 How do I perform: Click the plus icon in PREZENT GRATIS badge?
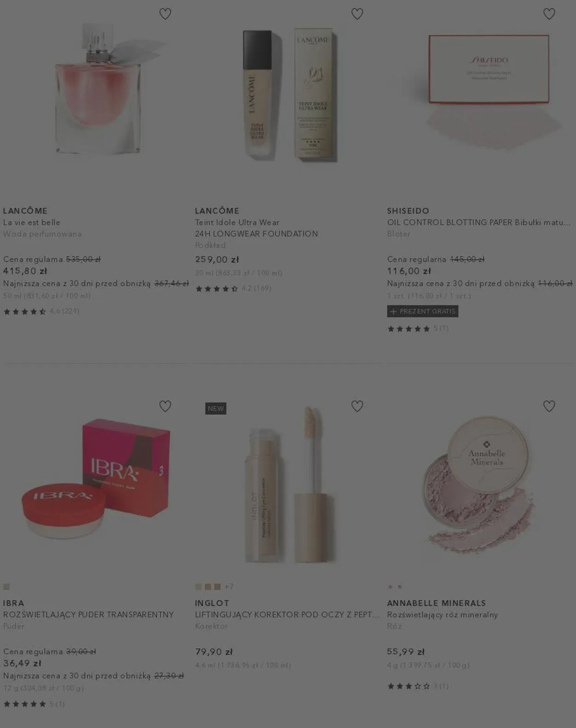pyautogui.click(x=393, y=311)
